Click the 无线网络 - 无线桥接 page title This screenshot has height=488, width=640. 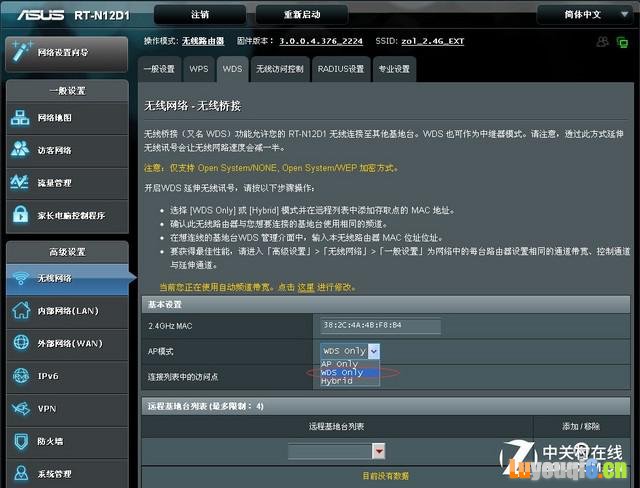[x=193, y=106]
